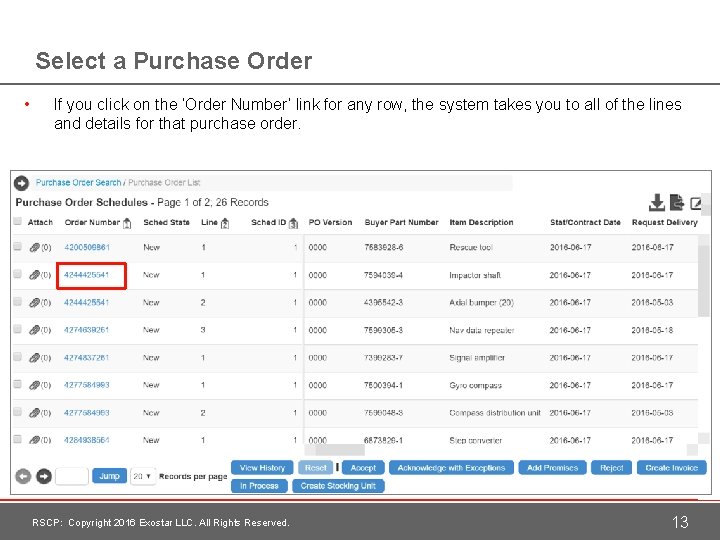Click the PO Version column header
This screenshot has width=720, height=540.
330,222
